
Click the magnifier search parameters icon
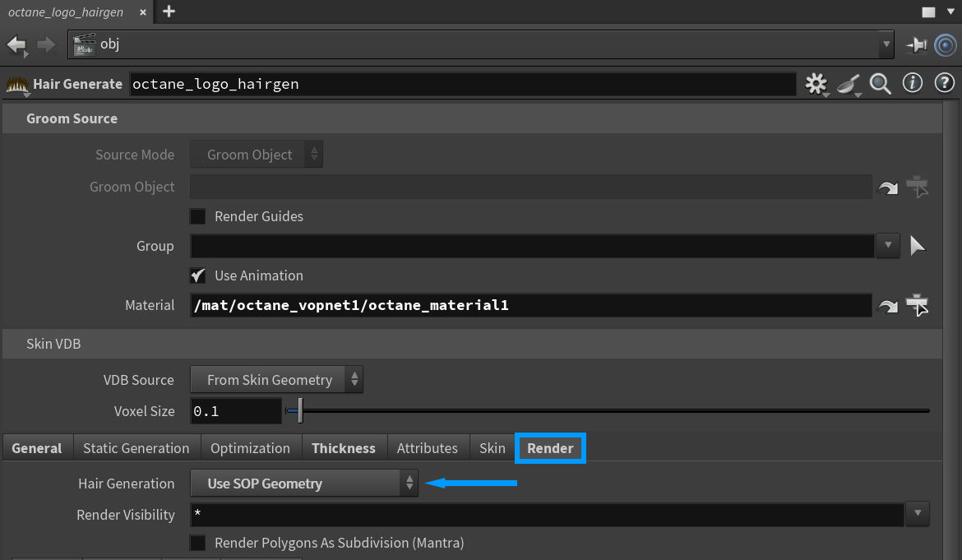point(881,84)
